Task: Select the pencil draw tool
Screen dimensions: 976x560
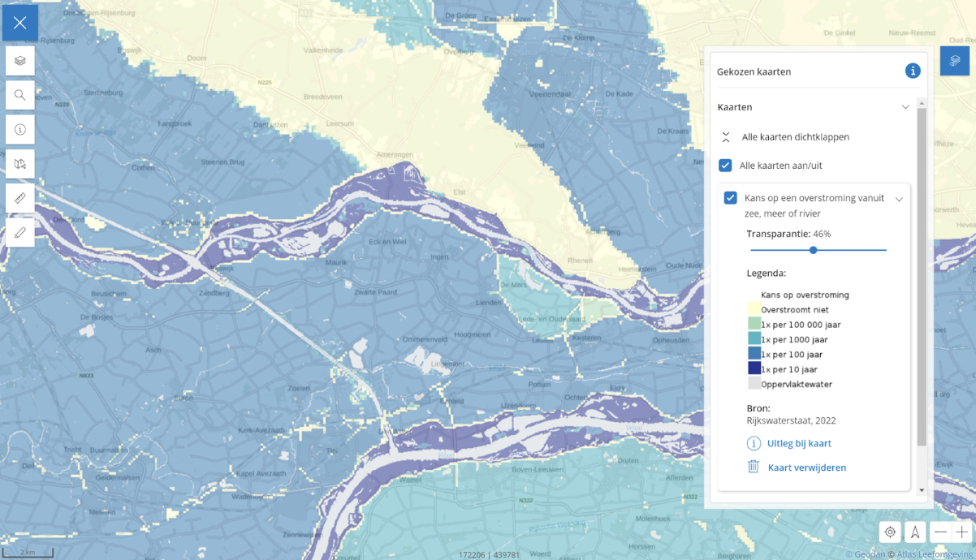Action: [20, 233]
